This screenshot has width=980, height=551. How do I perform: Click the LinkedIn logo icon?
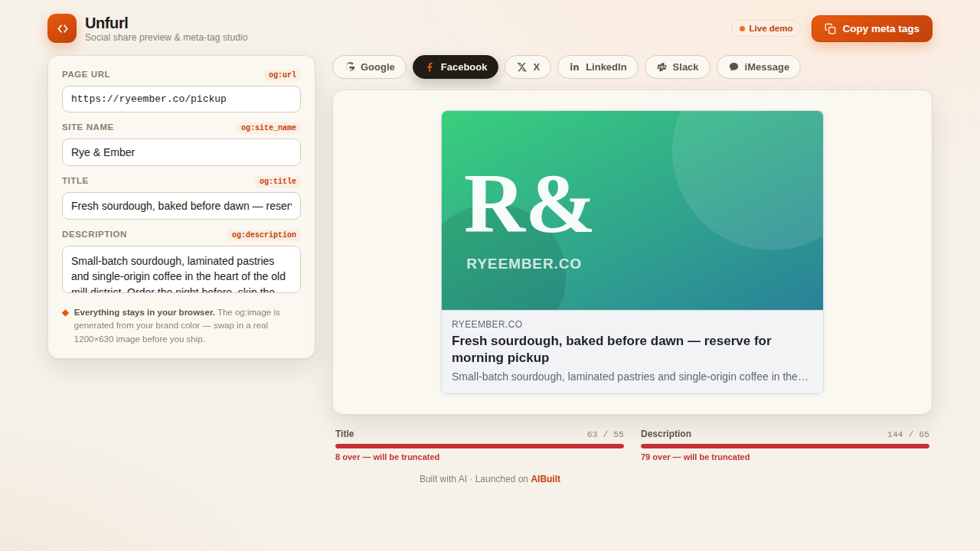(x=574, y=67)
